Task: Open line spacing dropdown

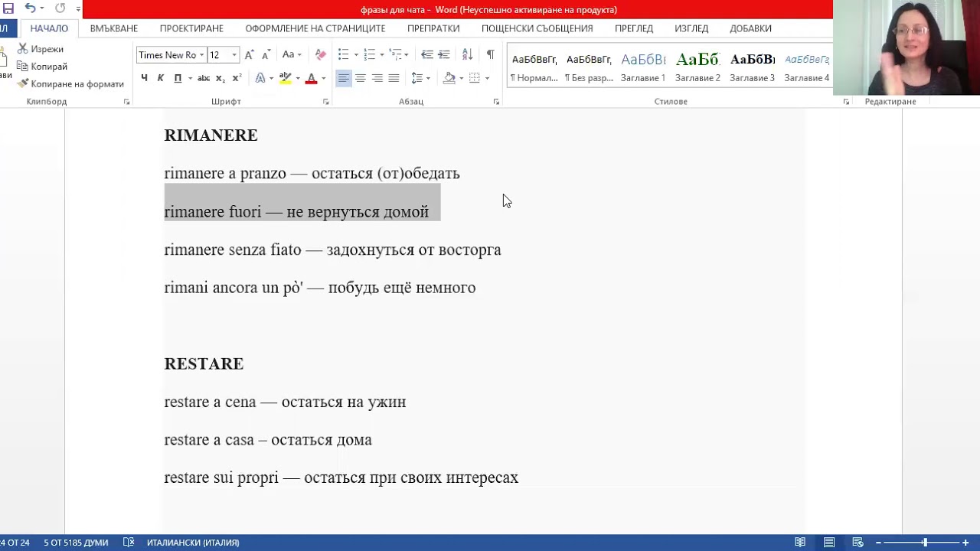Action: coord(420,78)
